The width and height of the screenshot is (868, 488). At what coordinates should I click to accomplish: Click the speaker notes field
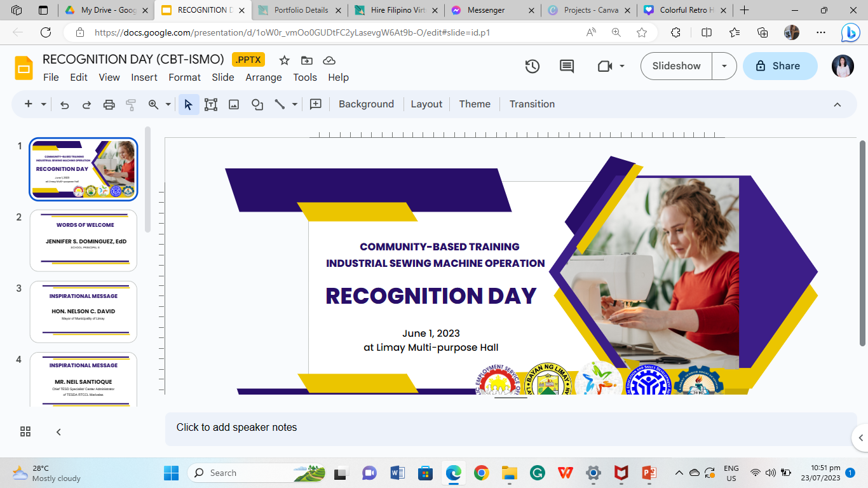511,428
